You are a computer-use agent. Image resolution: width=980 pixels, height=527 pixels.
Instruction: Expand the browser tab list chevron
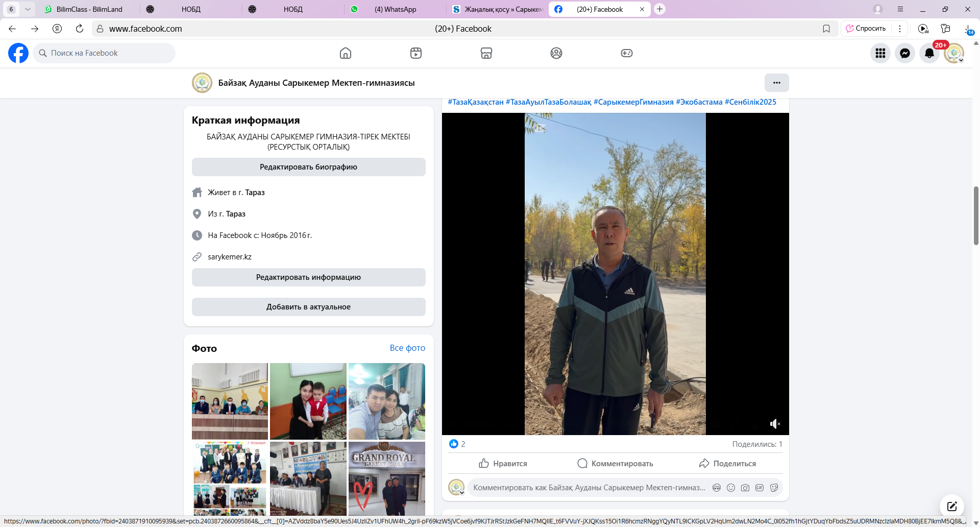[x=28, y=9]
